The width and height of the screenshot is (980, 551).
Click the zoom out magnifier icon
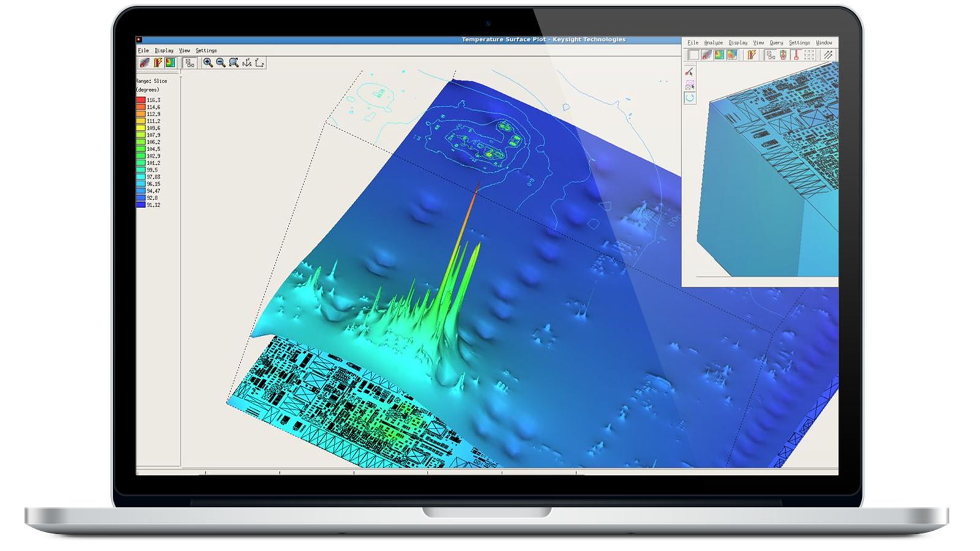coord(221,62)
